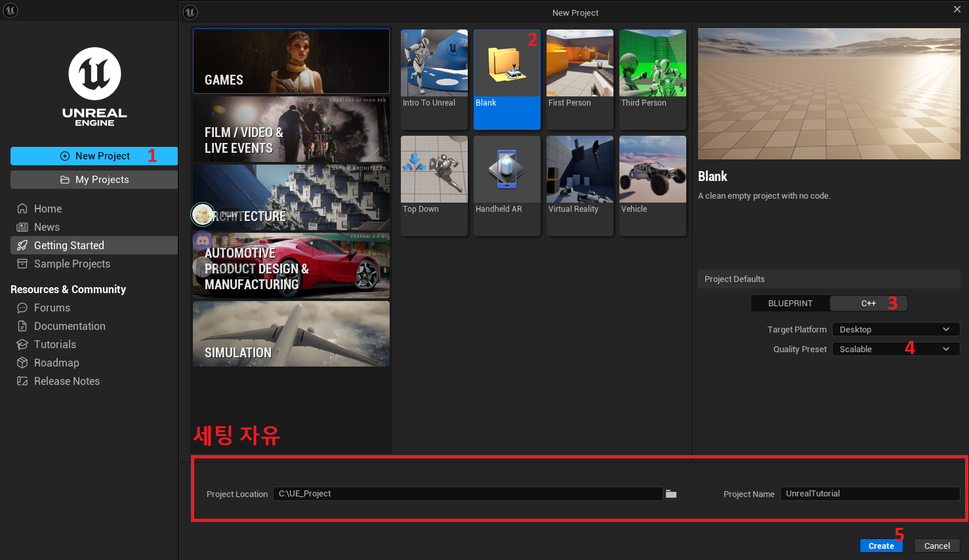The width and height of the screenshot is (969, 560).
Task: Click the News newspaper icon
Action: point(22,227)
